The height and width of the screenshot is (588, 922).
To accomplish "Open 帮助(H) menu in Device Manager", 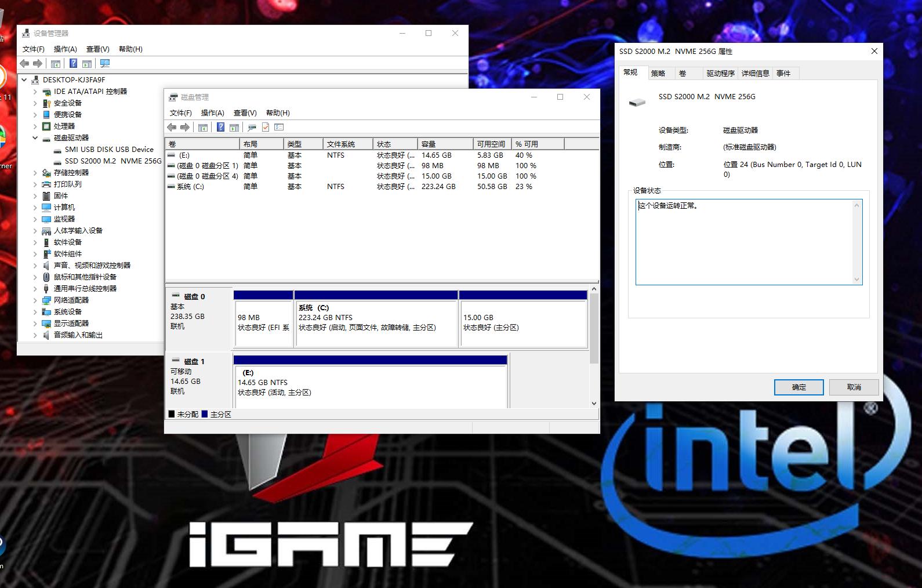I will (130, 49).
